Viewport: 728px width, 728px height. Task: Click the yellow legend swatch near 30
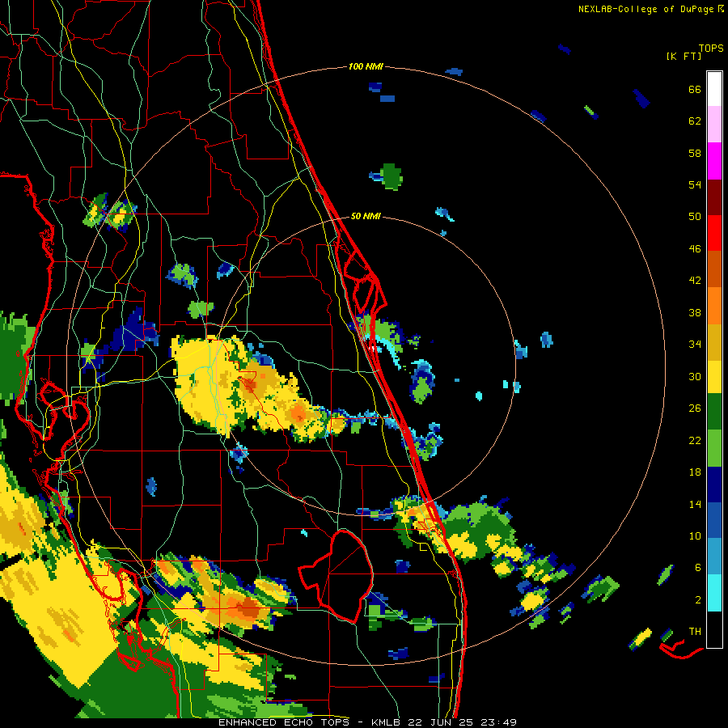[x=714, y=376]
